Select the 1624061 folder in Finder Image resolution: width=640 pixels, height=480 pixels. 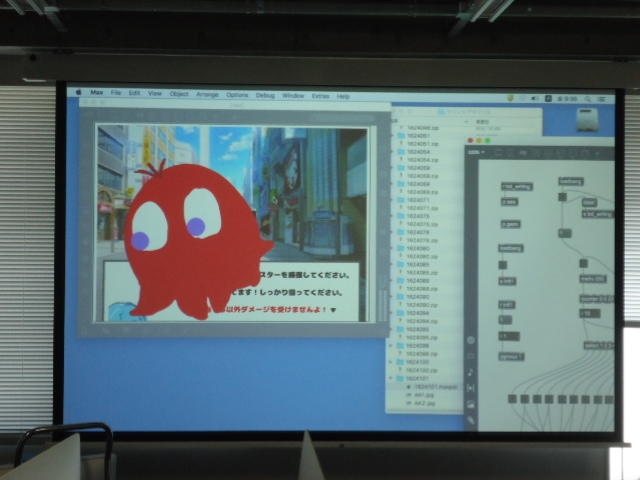tap(414, 136)
